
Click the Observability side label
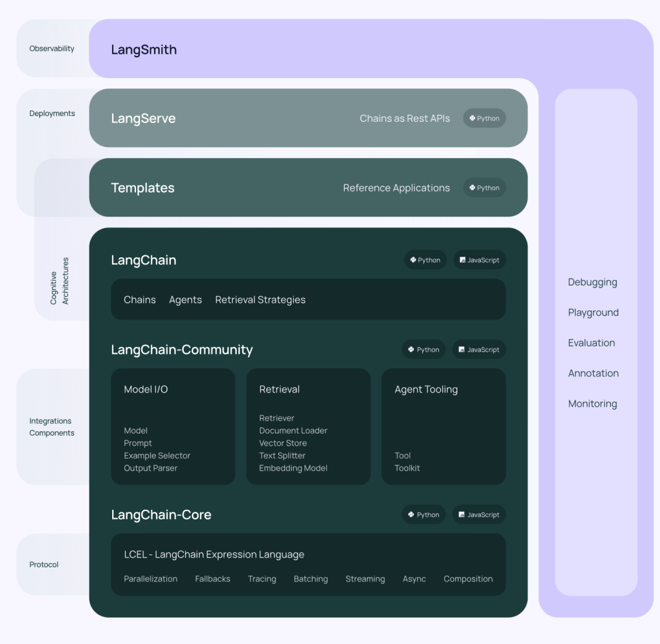pyautogui.click(x=52, y=48)
